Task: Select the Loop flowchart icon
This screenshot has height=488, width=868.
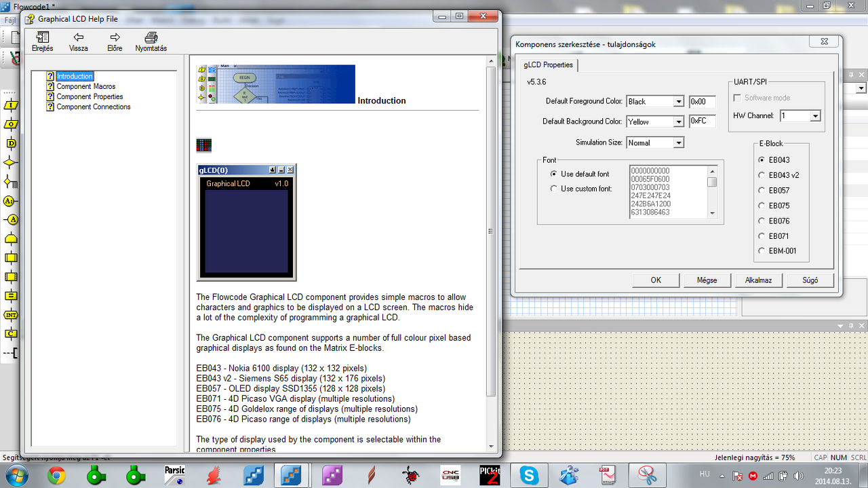Action: pyautogui.click(x=10, y=239)
